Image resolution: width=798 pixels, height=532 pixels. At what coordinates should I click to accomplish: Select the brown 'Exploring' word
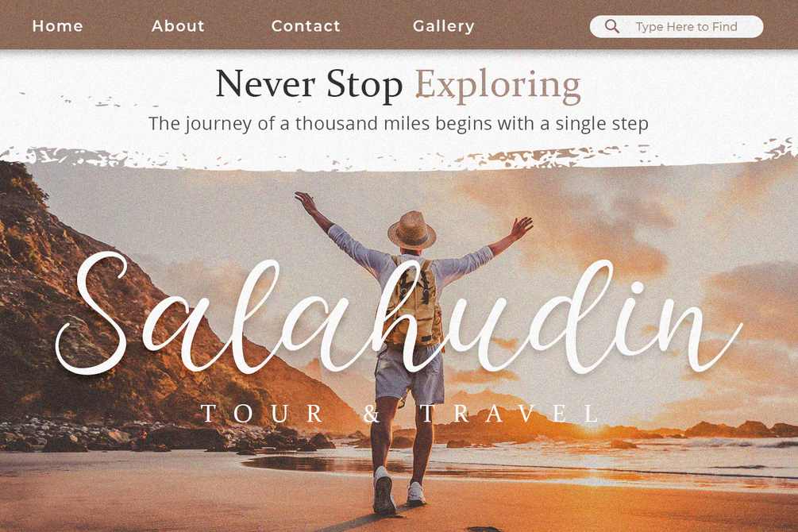click(498, 86)
